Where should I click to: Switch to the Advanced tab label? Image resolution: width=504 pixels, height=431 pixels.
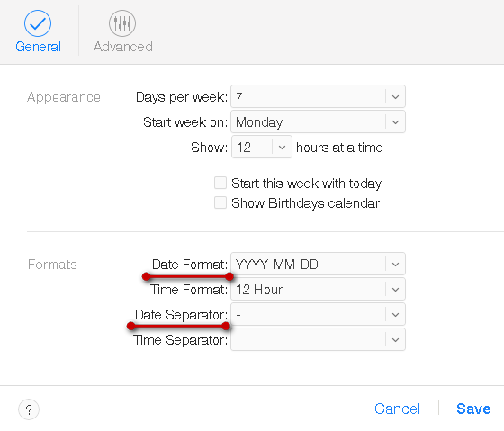click(123, 47)
